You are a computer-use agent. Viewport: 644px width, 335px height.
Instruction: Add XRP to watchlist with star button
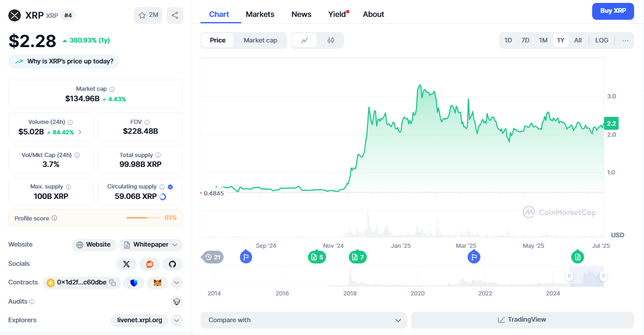(x=148, y=15)
